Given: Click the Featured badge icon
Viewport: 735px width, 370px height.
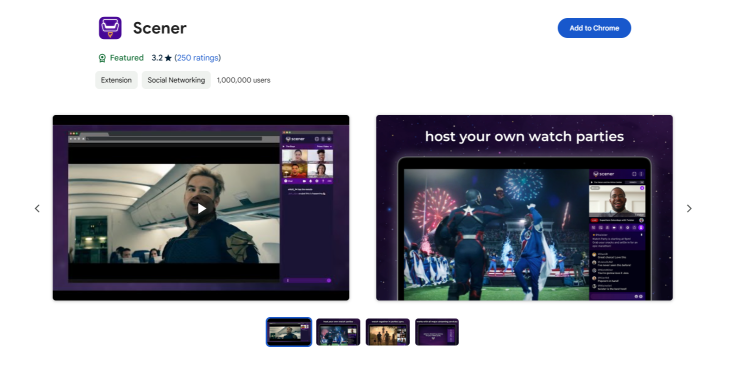Looking at the screenshot, I should pyautogui.click(x=102, y=58).
